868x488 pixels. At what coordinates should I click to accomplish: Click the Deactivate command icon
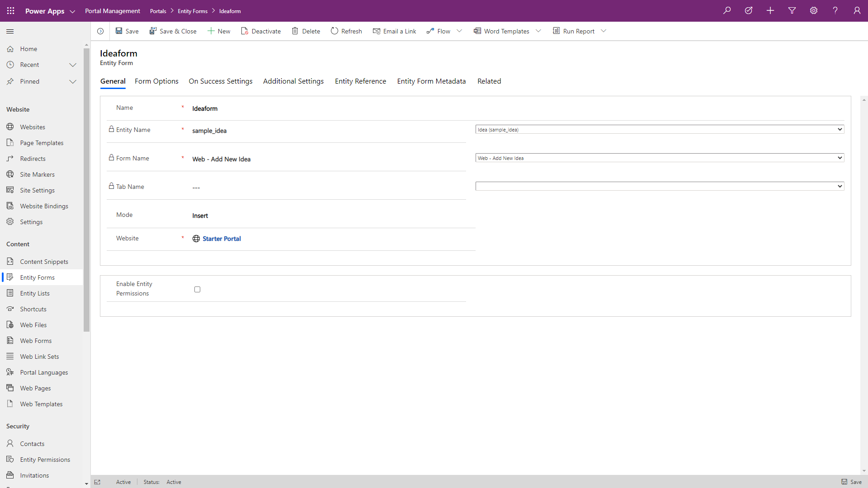click(245, 31)
